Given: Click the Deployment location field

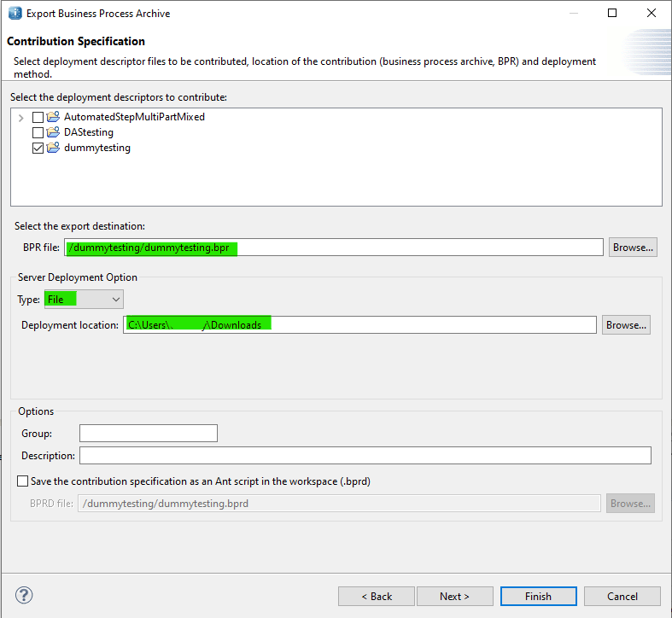Looking at the screenshot, I should (x=359, y=325).
